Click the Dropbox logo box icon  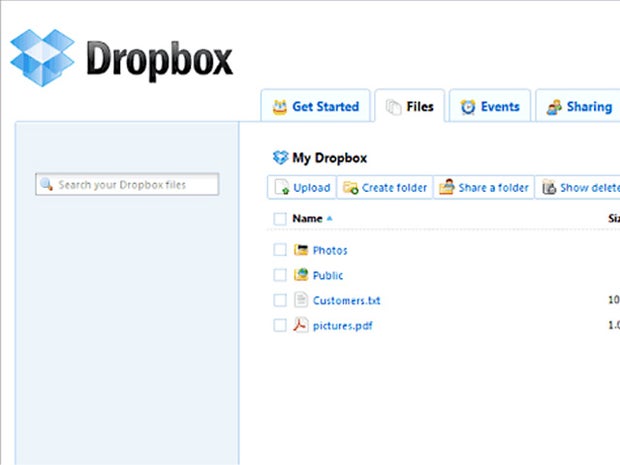[x=44, y=58]
